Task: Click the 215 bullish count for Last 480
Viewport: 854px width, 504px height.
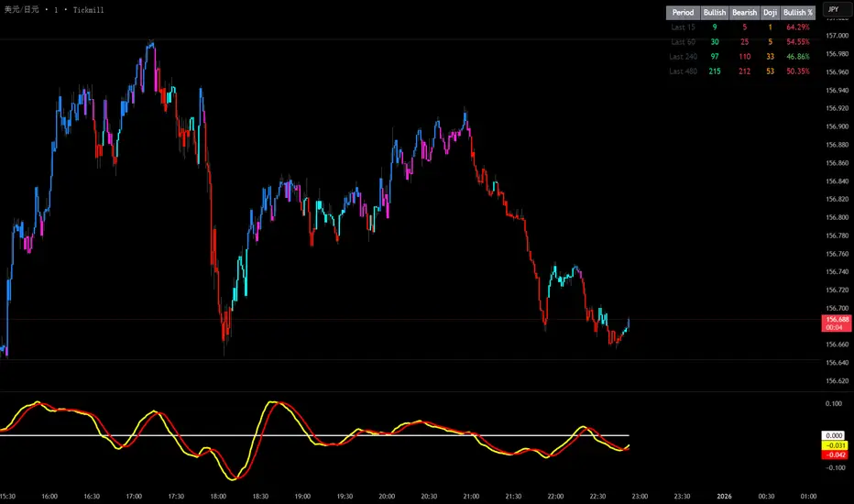Action: pyautogui.click(x=714, y=71)
